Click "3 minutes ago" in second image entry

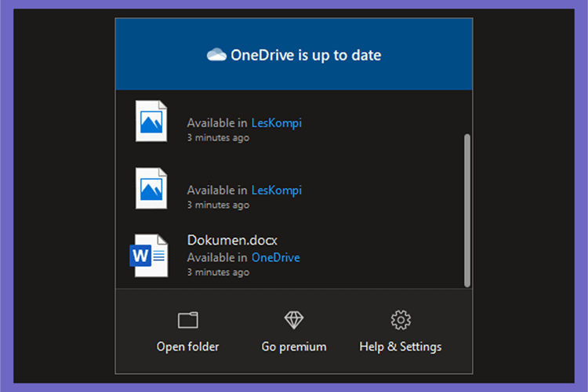(x=218, y=205)
